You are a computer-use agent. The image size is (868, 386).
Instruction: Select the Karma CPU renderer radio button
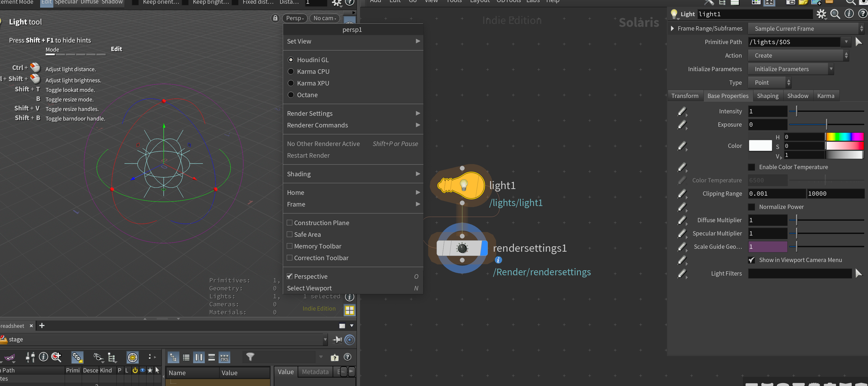pyautogui.click(x=291, y=71)
